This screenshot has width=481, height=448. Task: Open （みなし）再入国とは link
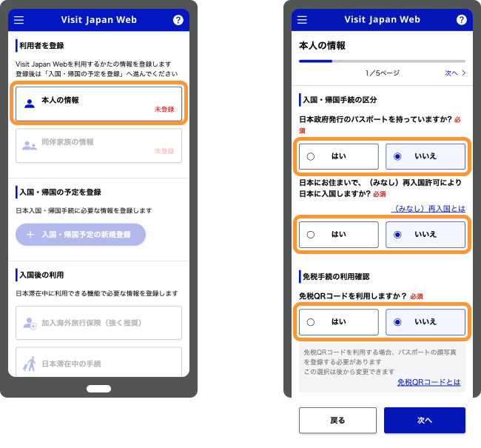[428, 209]
